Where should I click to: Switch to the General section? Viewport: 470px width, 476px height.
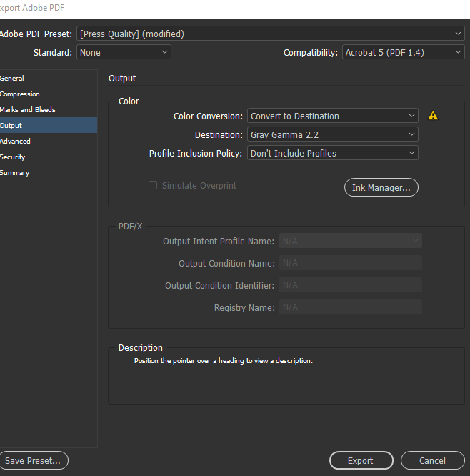click(x=49, y=79)
